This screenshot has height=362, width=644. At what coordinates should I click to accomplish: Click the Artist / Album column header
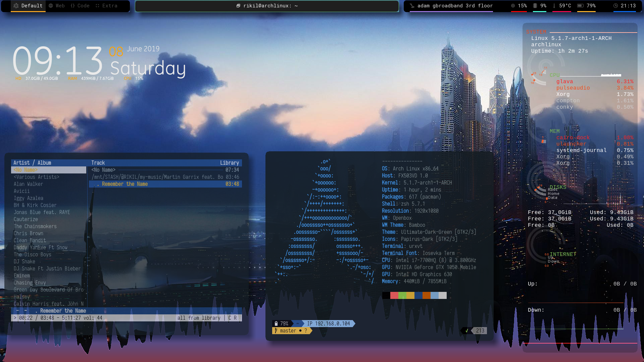click(32, 163)
